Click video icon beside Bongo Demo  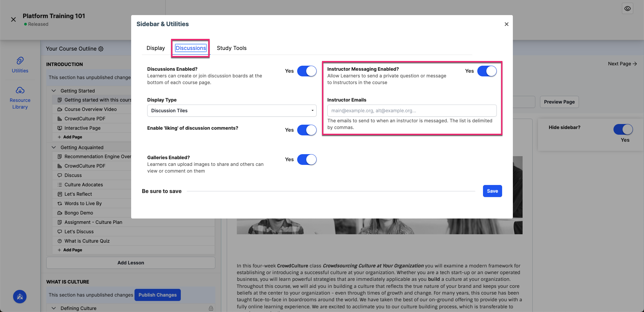[x=60, y=213]
